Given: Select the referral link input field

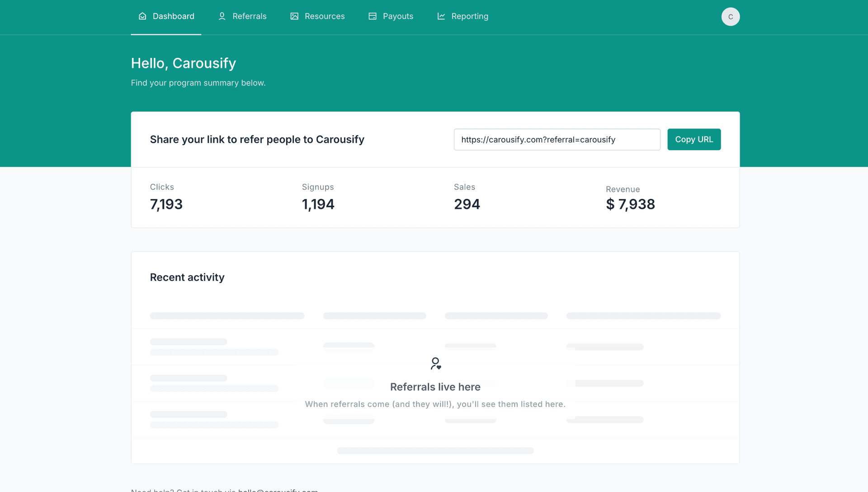Looking at the screenshot, I should click(557, 139).
